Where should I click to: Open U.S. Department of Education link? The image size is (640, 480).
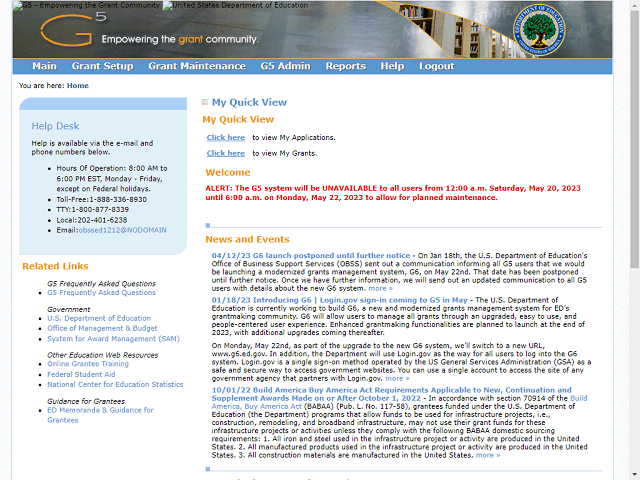click(x=99, y=318)
